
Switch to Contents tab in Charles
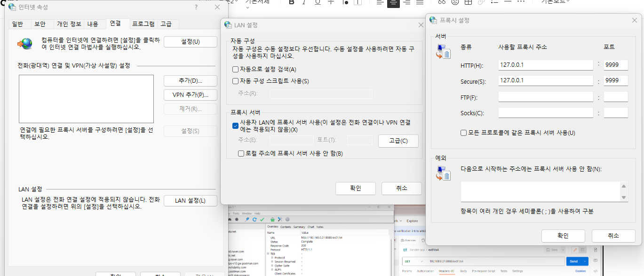(286, 227)
